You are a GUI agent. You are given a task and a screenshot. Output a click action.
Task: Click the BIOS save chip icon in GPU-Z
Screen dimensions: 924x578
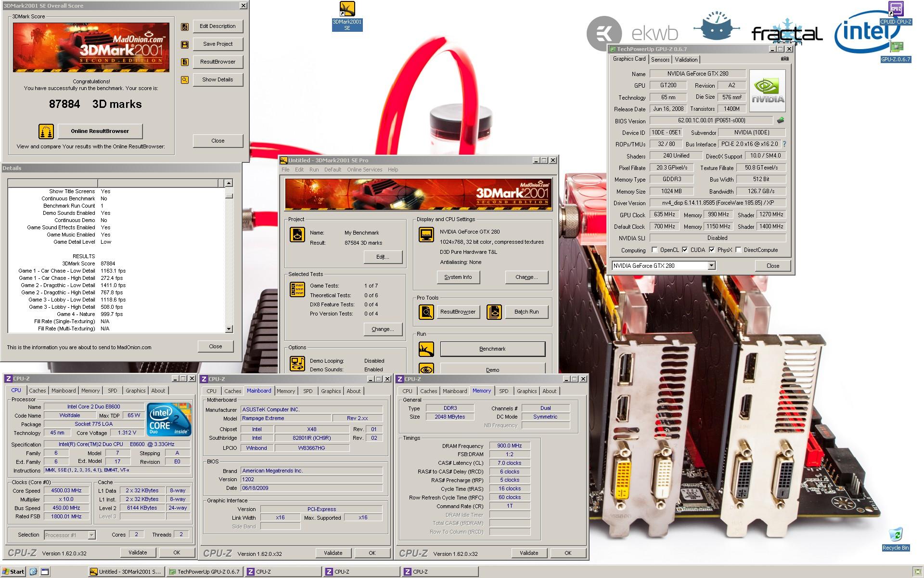[780, 120]
